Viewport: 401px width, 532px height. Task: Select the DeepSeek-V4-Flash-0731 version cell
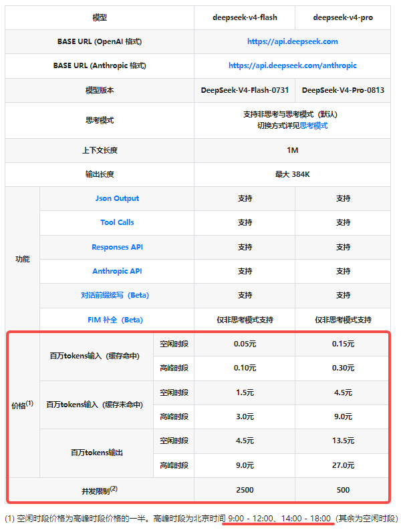245,90
